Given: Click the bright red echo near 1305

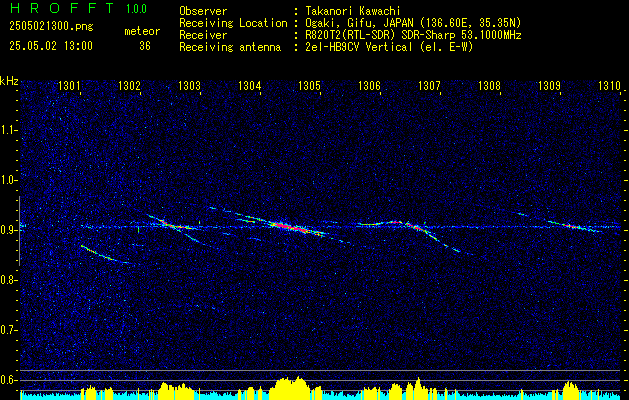Looking at the screenshot, I should (290, 227).
